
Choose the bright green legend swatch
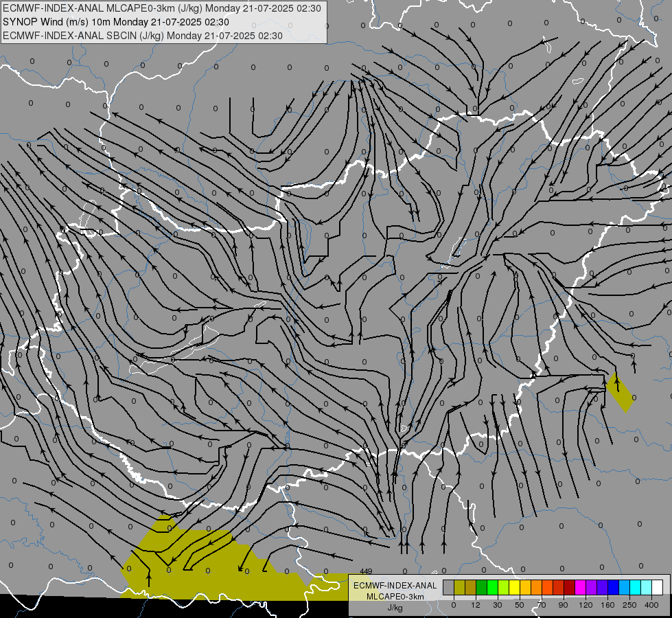click(x=492, y=587)
